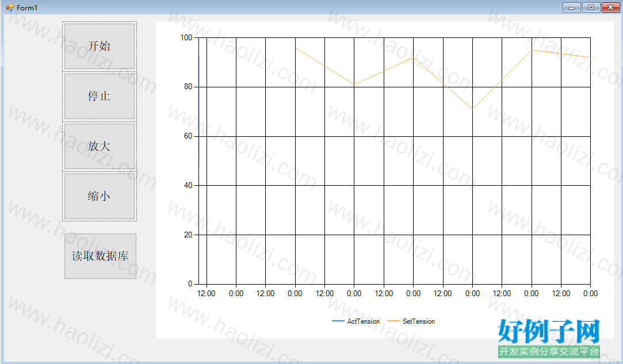Click the Y-axis label 80

click(x=188, y=87)
